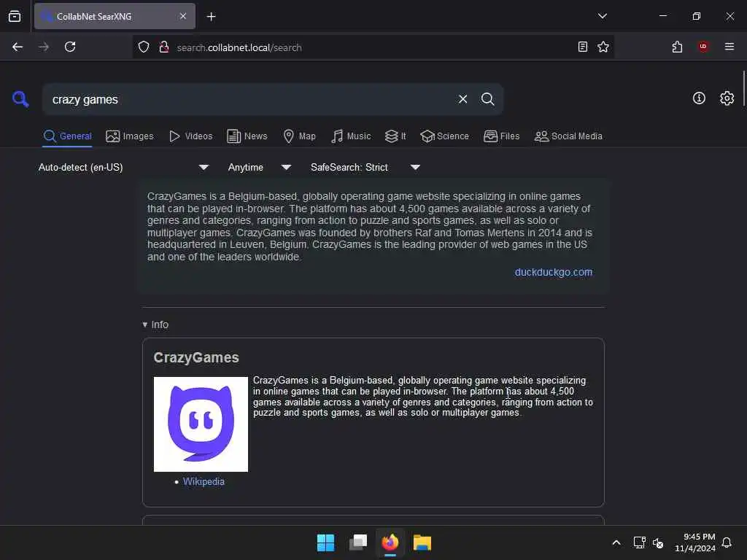
Task: Bookmark this page with the star
Action: click(603, 47)
